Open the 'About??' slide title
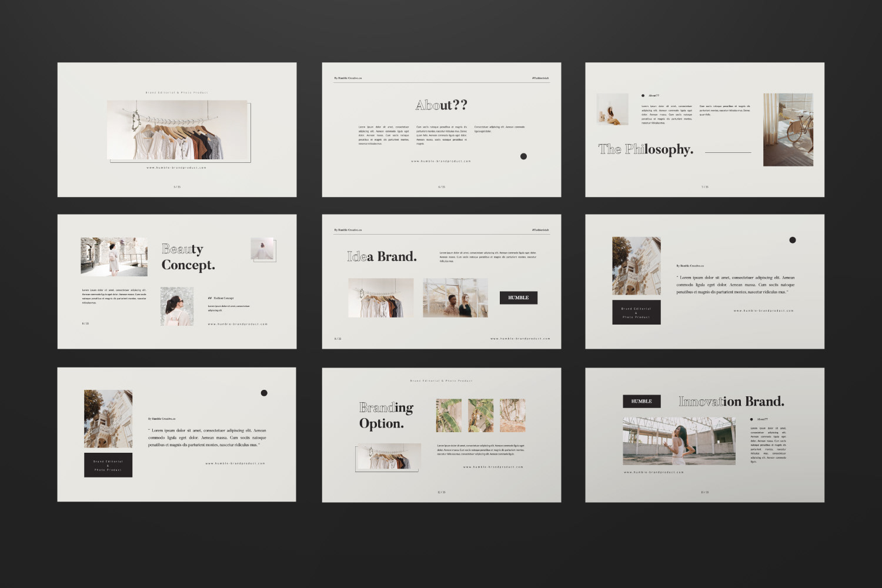 pyautogui.click(x=442, y=105)
